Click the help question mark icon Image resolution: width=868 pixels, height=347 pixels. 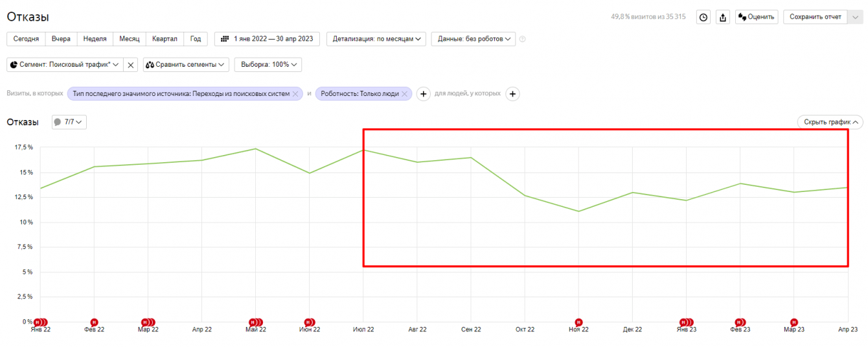pyautogui.click(x=523, y=39)
